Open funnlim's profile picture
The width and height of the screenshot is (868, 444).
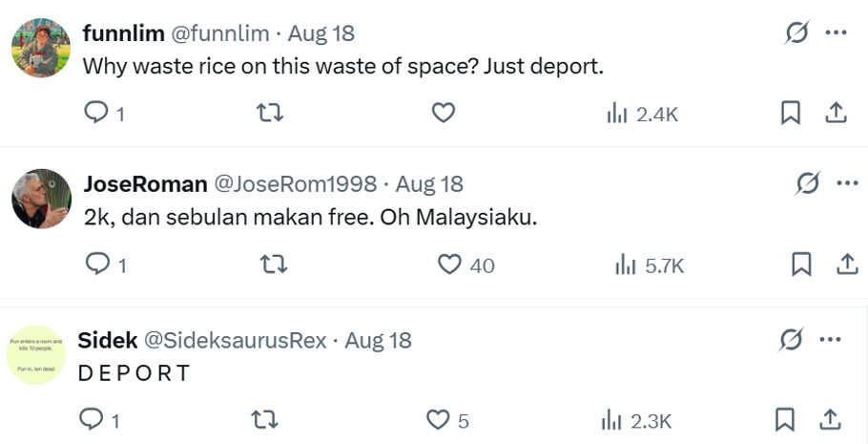(41, 48)
